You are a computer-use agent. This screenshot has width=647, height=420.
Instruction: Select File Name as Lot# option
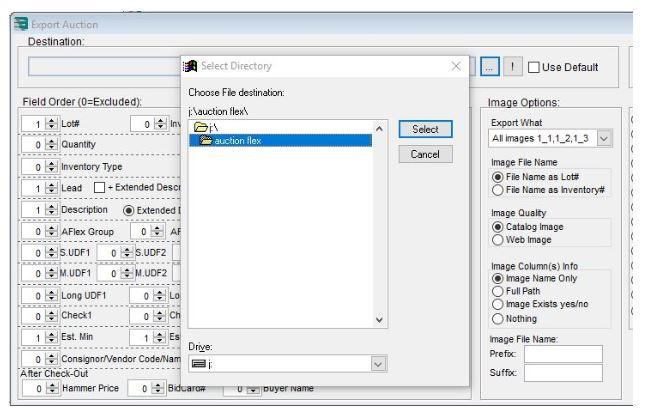498,177
